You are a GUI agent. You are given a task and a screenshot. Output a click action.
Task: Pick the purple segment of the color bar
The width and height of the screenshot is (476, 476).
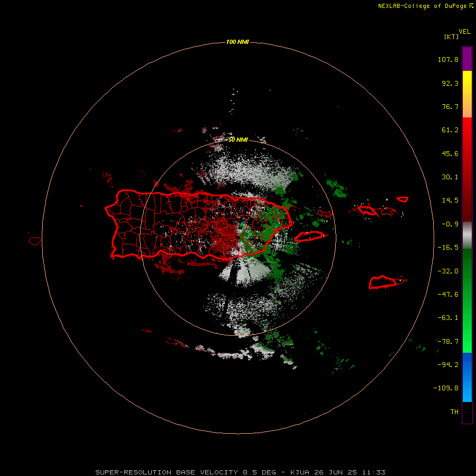pos(467,59)
